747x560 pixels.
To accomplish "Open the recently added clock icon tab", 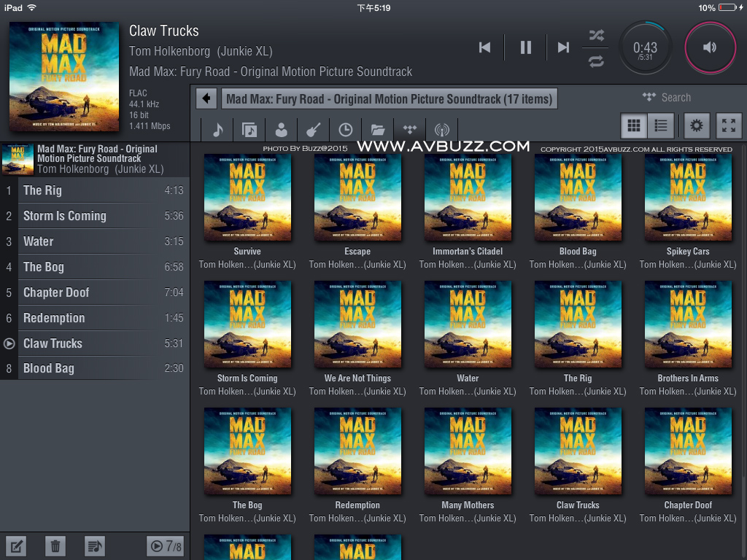I will point(345,130).
